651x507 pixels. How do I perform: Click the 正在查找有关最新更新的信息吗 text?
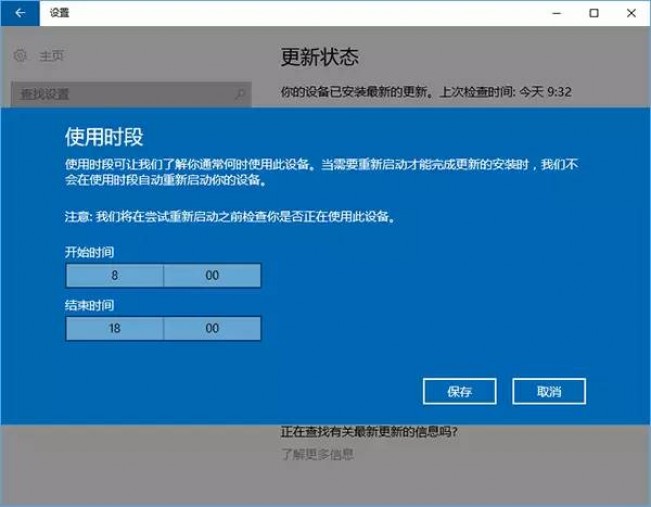coord(369,432)
